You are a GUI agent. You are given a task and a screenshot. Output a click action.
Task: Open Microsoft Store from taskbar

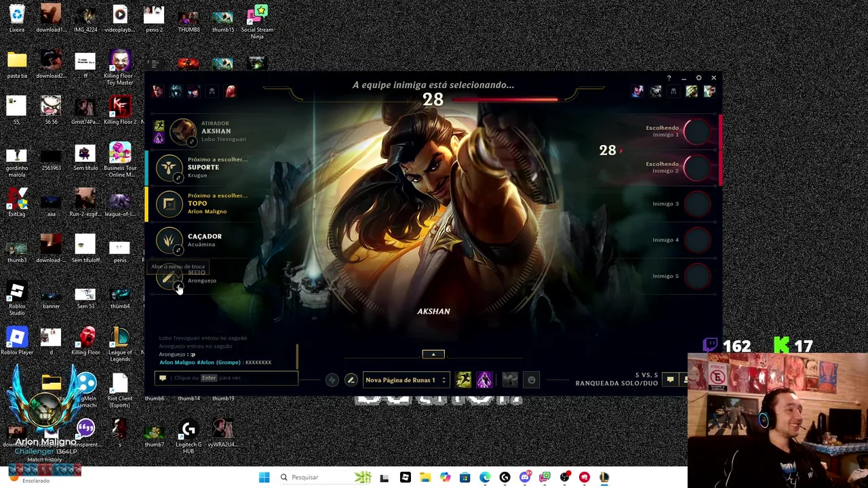[465, 477]
